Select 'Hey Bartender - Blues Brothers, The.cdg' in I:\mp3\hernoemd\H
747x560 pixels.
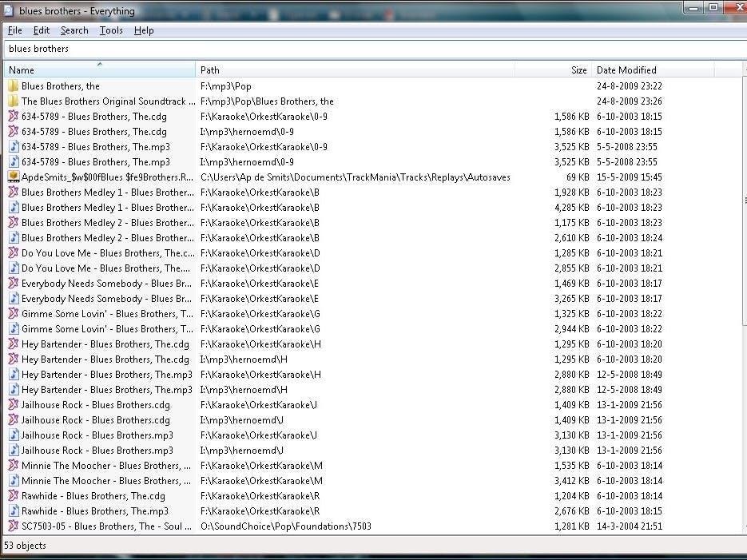click(105, 359)
